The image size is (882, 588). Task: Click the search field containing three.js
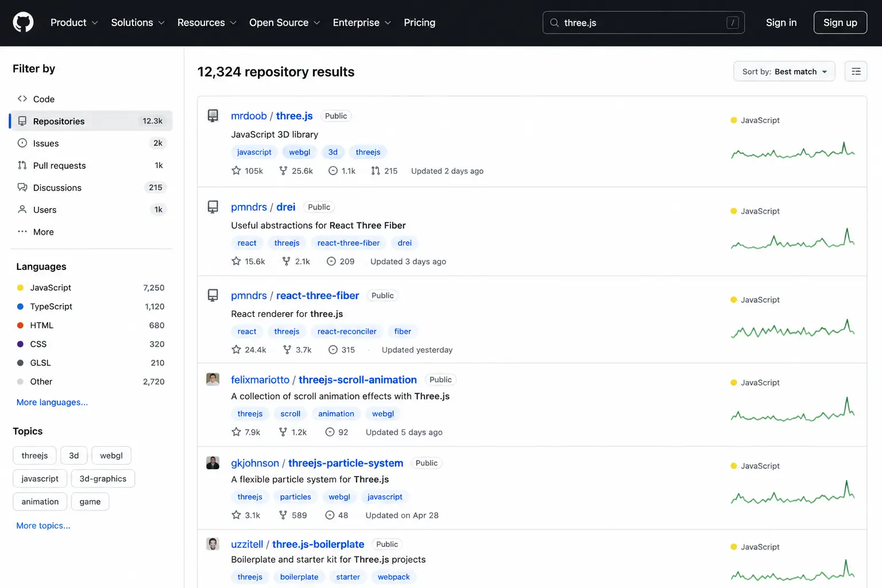[x=644, y=22]
